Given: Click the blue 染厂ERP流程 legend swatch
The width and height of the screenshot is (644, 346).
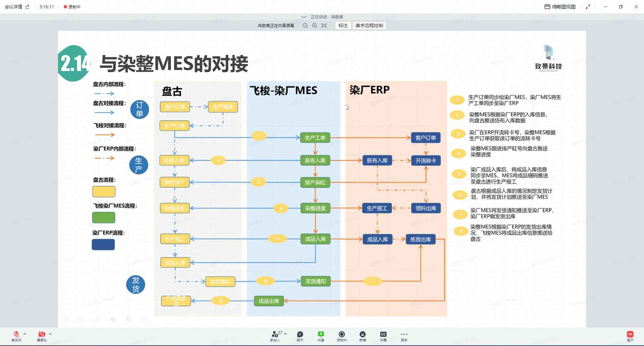Looking at the screenshot, I should (x=103, y=244).
